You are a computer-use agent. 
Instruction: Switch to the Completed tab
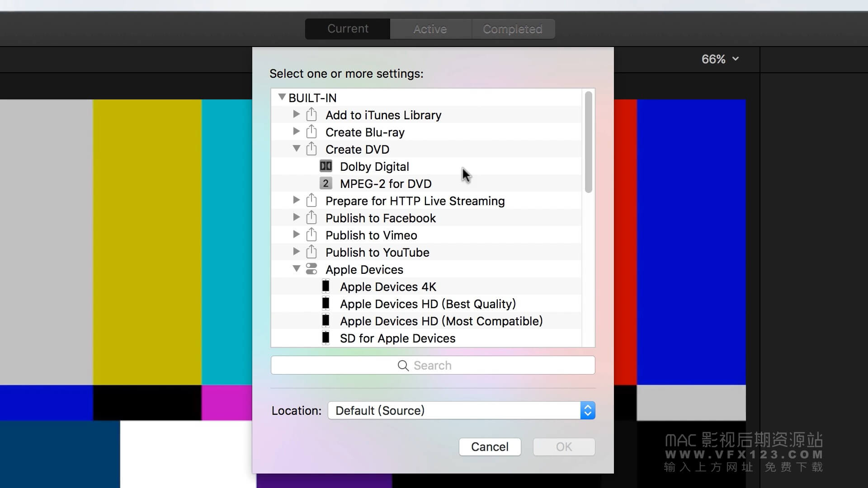(513, 29)
